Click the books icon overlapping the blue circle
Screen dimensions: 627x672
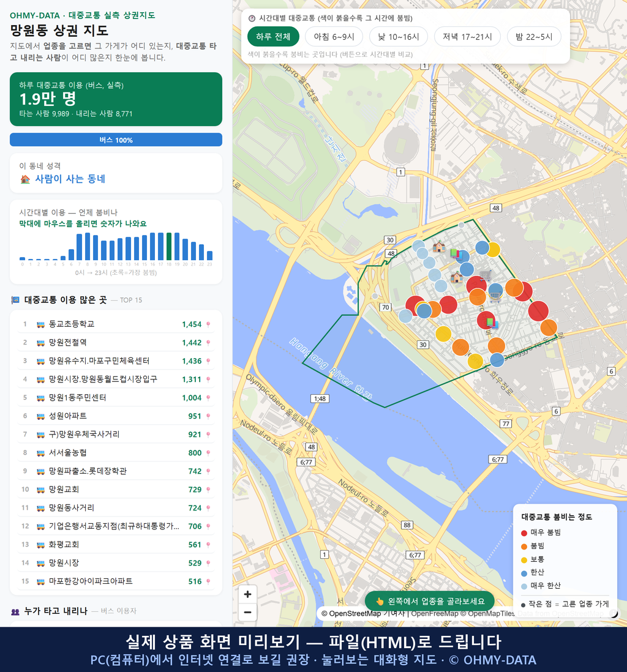(456, 254)
